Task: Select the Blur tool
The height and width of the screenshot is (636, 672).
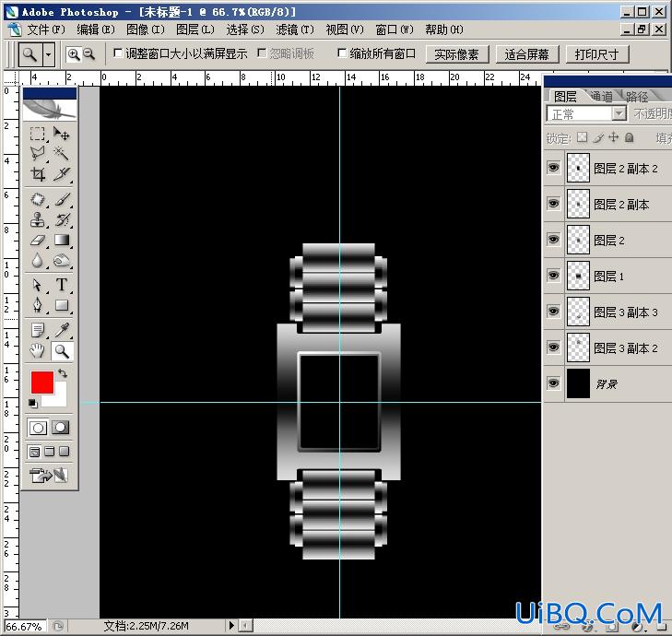Action: click(x=37, y=260)
